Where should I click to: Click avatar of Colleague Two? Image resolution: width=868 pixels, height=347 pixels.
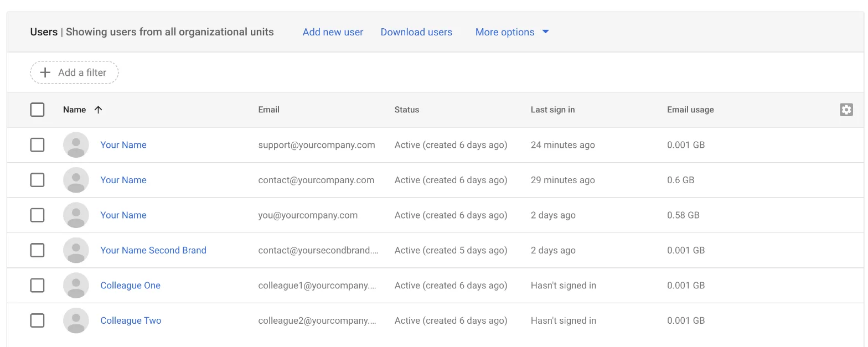pyautogui.click(x=76, y=320)
